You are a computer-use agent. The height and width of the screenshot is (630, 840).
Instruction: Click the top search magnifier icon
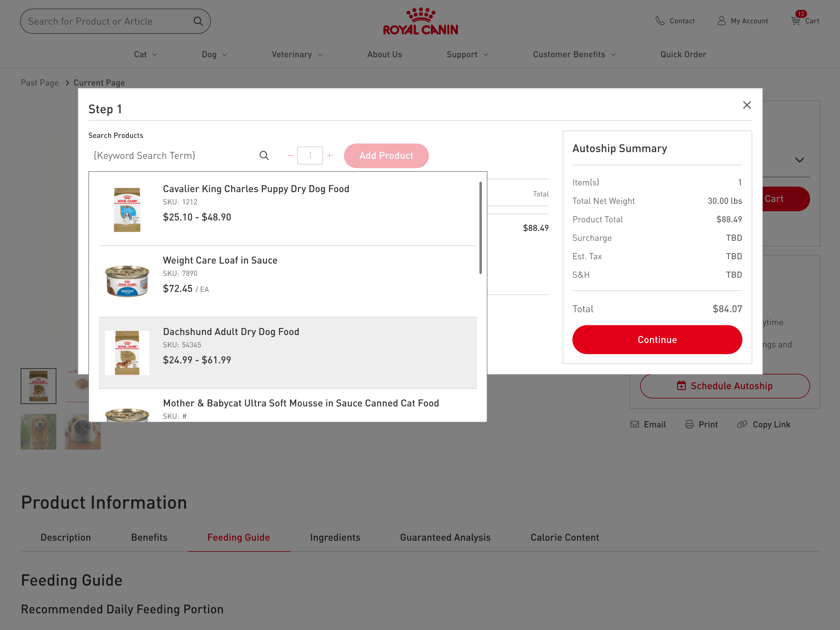coord(198,21)
